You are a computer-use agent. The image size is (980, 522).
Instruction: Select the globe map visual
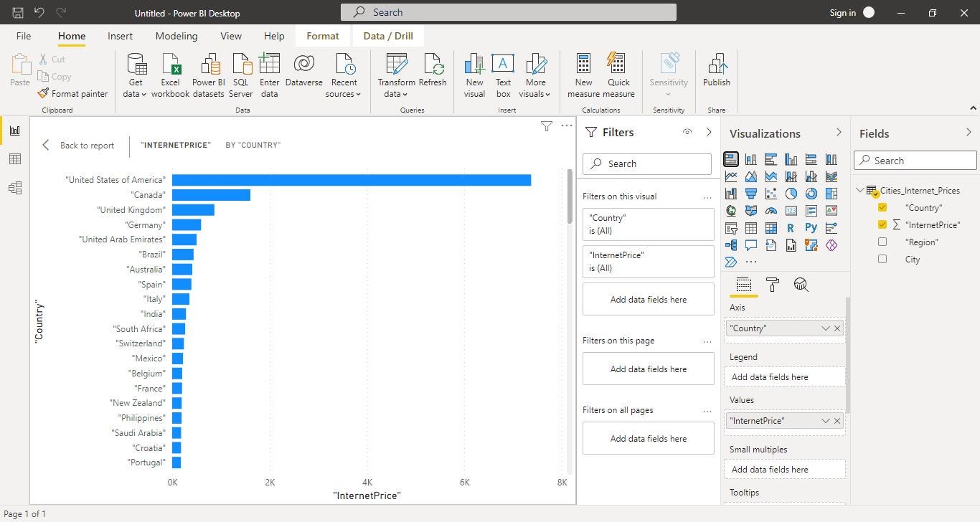[x=731, y=211]
